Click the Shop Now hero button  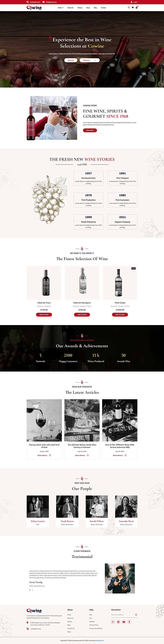tap(90, 60)
